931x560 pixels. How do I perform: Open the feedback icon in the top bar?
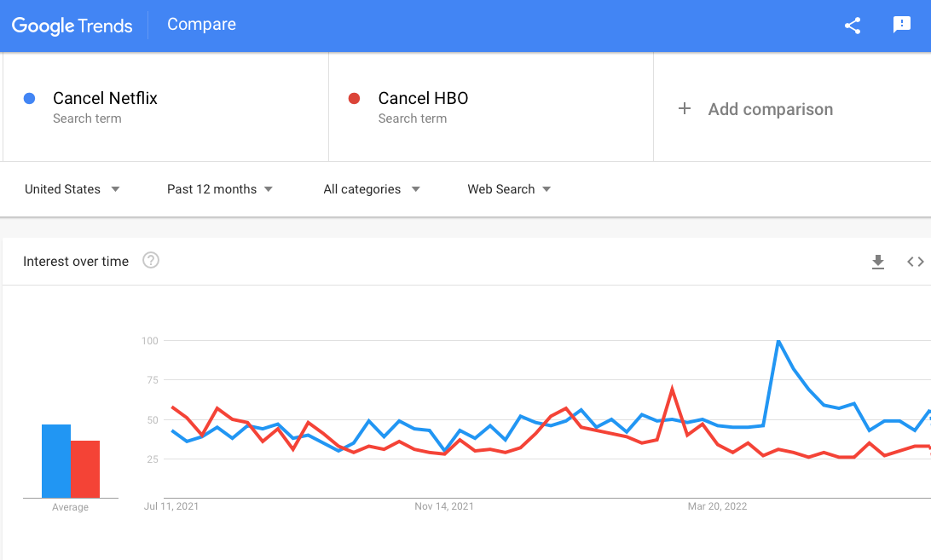[x=901, y=25]
